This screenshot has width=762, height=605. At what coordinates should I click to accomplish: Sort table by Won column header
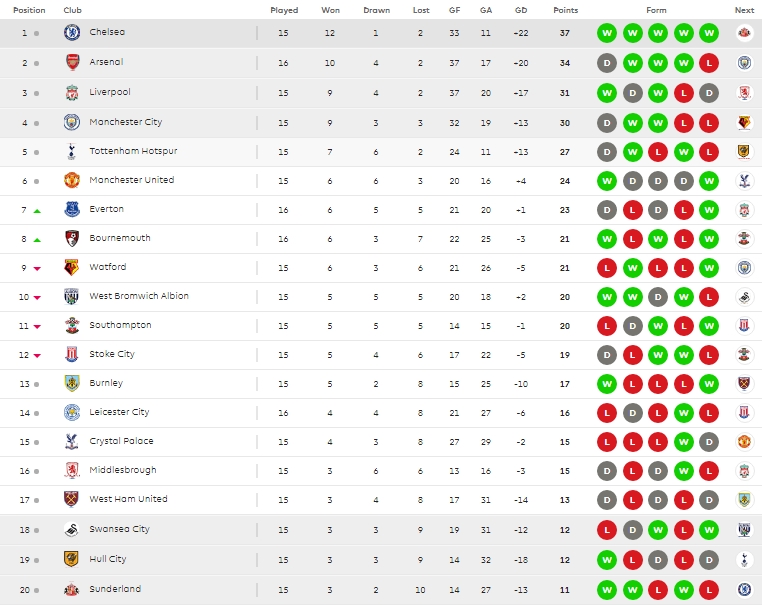coord(331,10)
